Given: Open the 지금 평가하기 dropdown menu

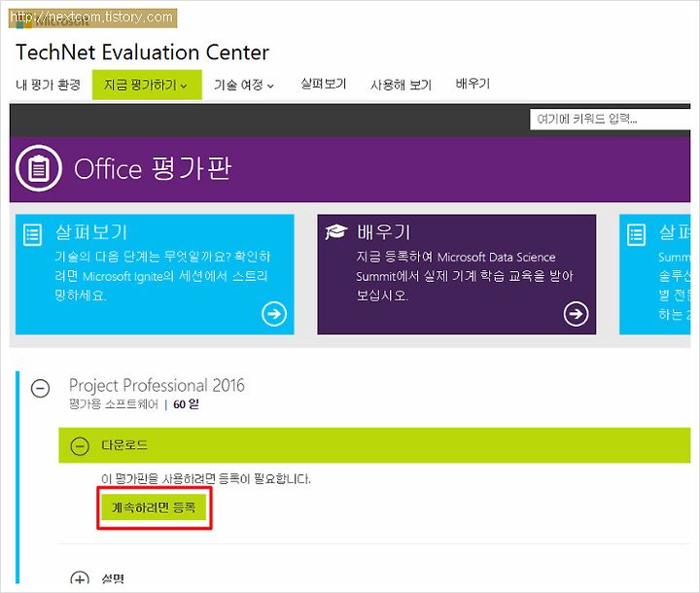Looking at the screenshot, I should (147, 85).
